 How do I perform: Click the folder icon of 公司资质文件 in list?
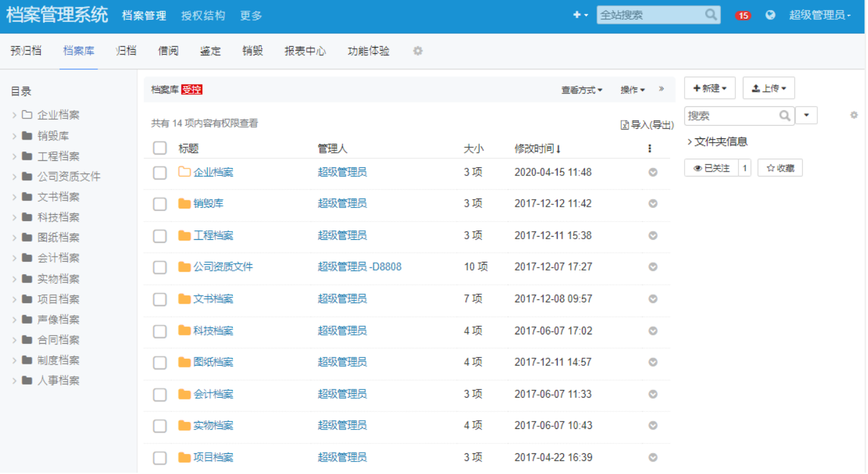coord(184,267)
